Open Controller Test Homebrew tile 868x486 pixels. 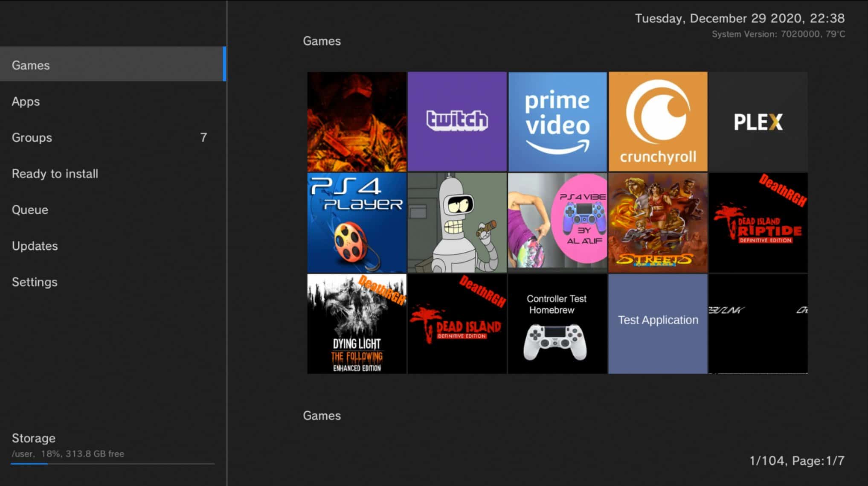click(x=557, y=323)
